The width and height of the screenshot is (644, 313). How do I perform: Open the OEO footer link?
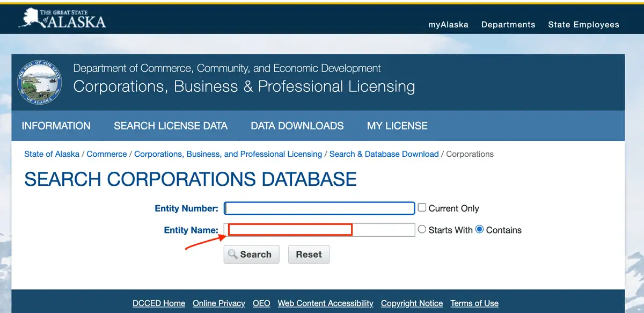pyautogui.click(x=261, y=303)
